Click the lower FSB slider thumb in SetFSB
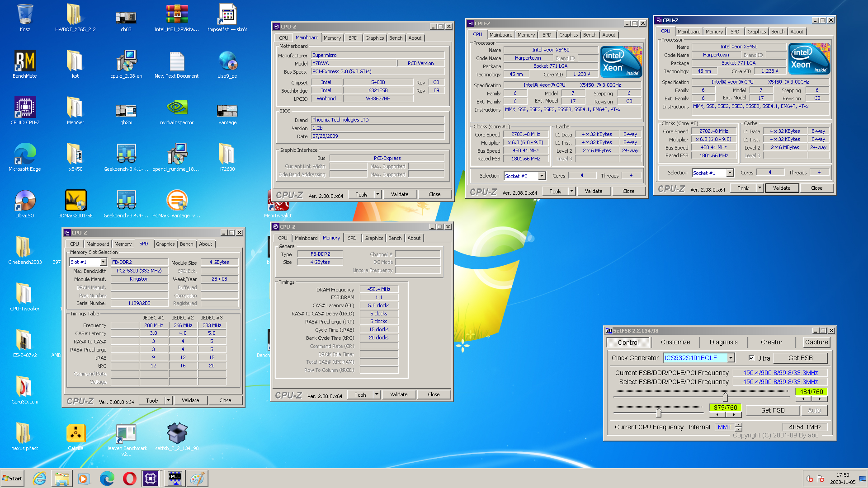Viewport: 868px width, 488px height. click(x=659, y=413)
